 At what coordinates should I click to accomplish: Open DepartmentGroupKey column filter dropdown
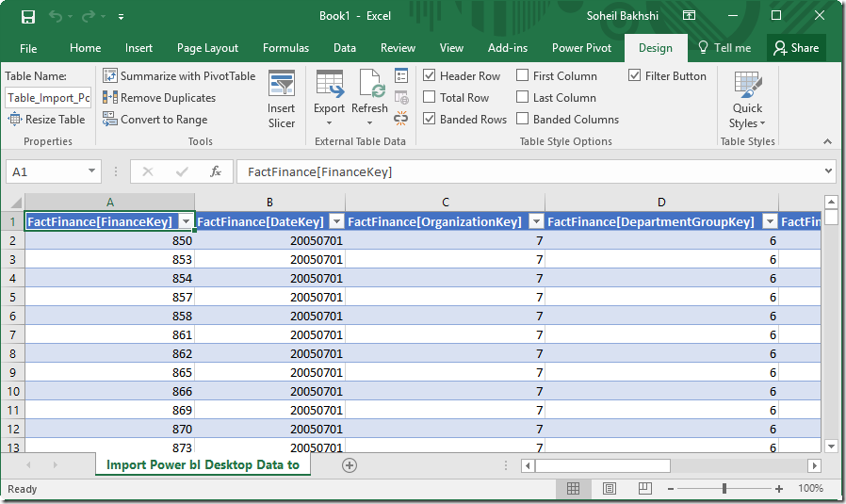tap(770, 221)
